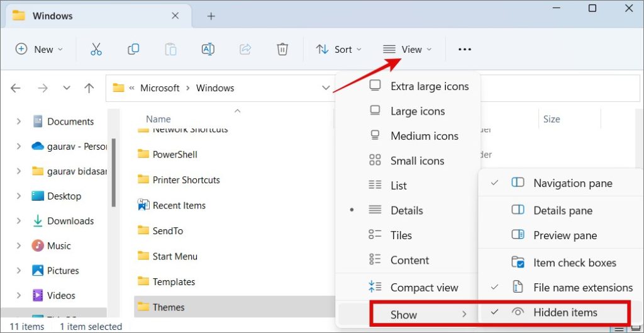Choose Tiles layout
This screenshot has height=333, width=644.
pos(408,235)
